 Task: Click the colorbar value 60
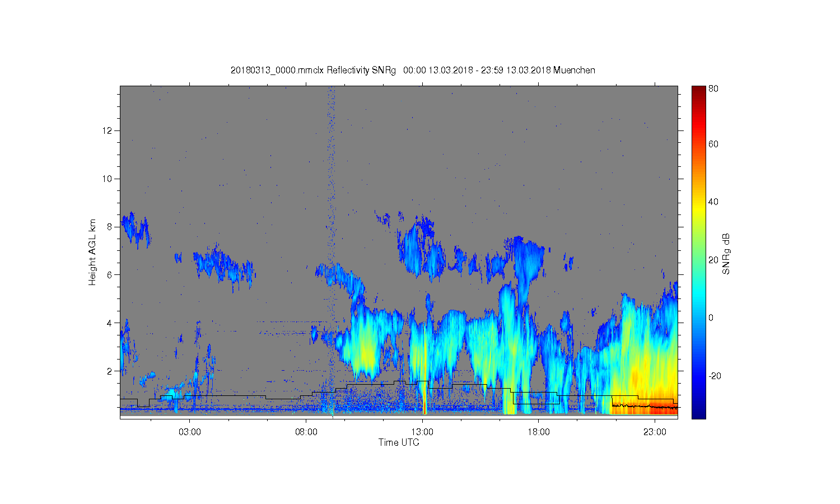(x=713, y=144)
